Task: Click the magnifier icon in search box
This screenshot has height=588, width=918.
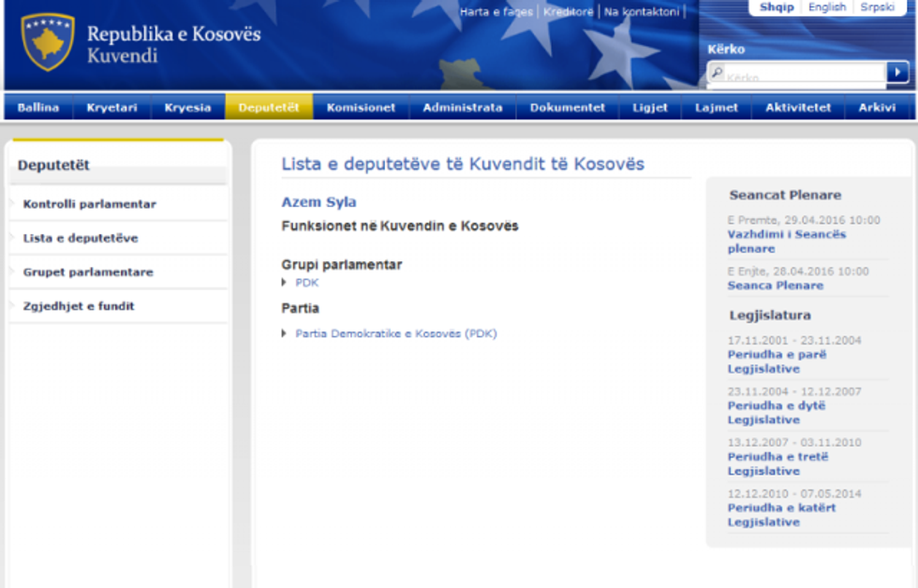Action: click(x=717, y=72)
